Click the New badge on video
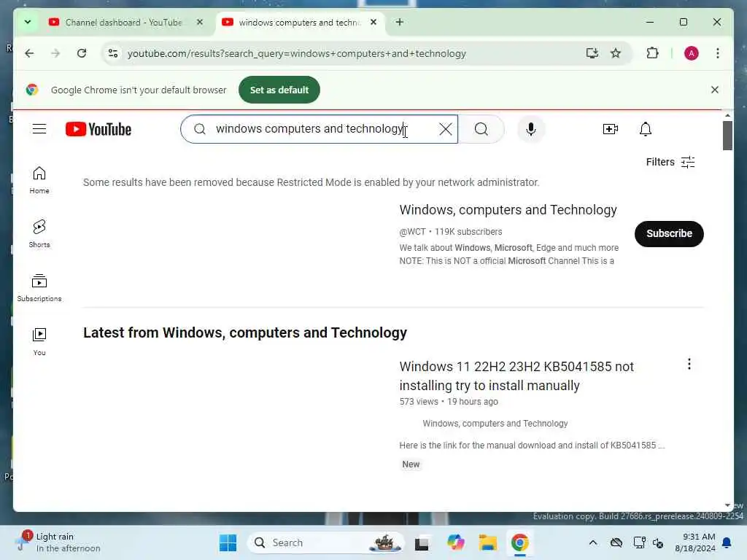This screenshot has width=747, height=560. click(411, 464)
